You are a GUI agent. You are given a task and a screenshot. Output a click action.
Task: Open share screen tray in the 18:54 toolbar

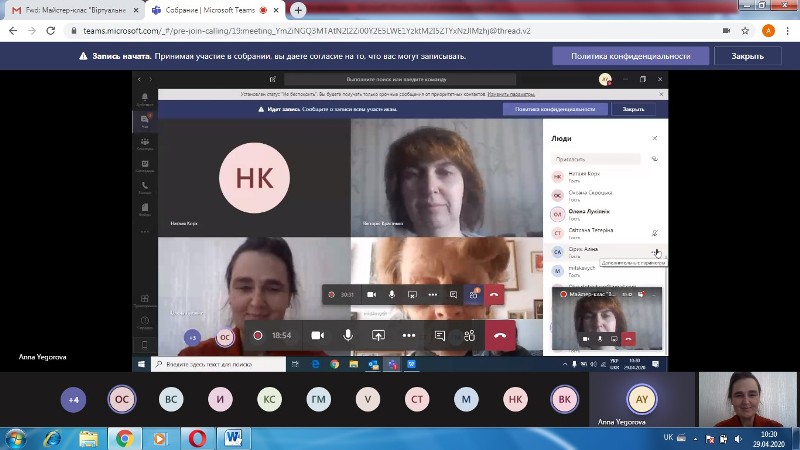pos(378,335)
